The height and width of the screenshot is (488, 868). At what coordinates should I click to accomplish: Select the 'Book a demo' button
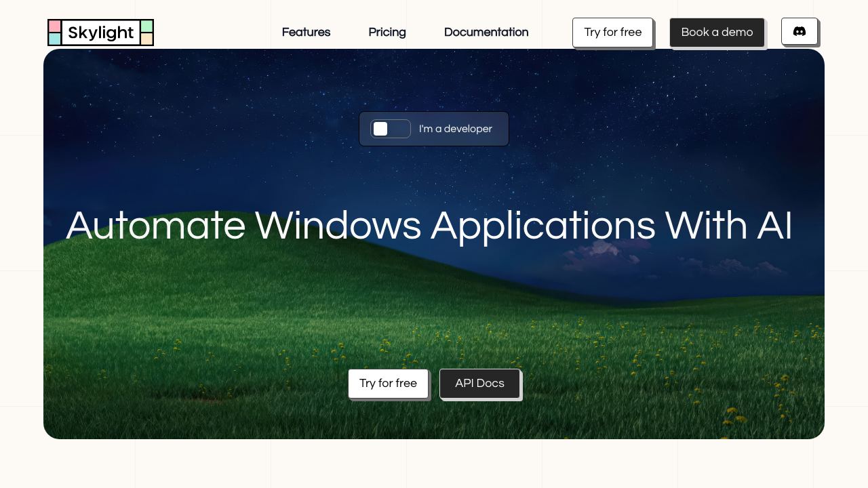click(717, 33)
